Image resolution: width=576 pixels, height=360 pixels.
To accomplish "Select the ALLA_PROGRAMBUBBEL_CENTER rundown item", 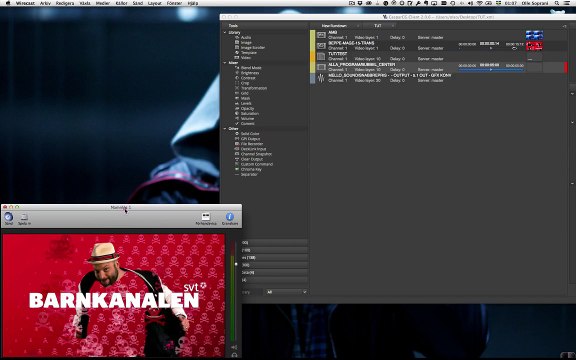I will click(x=438, y=67).
